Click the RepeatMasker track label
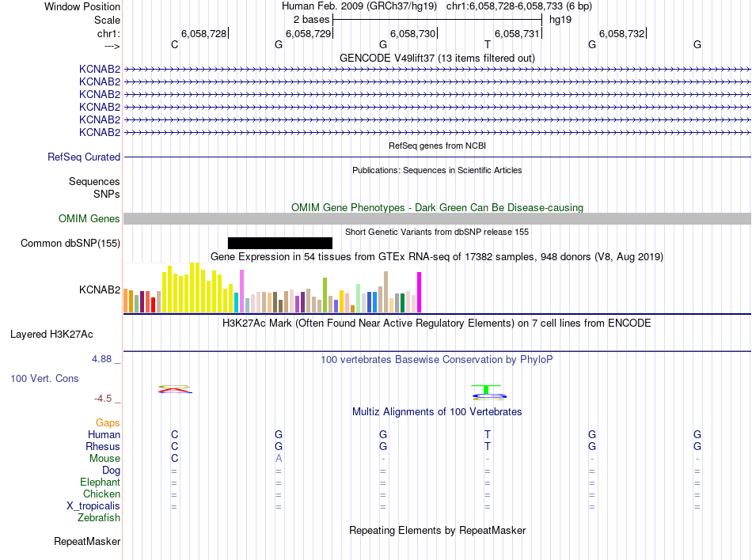 [87, 541]
